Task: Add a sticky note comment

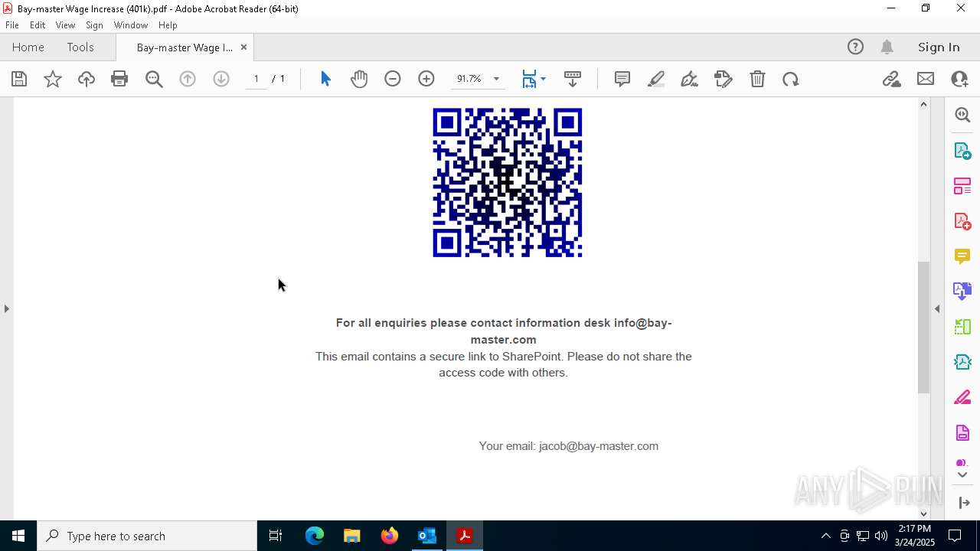Action: point(622,79)
